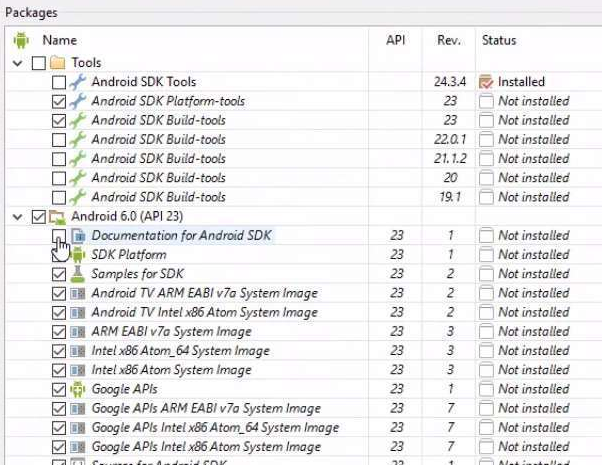Click the Installed status icon for SDK Tools

(x=487, y=82)
